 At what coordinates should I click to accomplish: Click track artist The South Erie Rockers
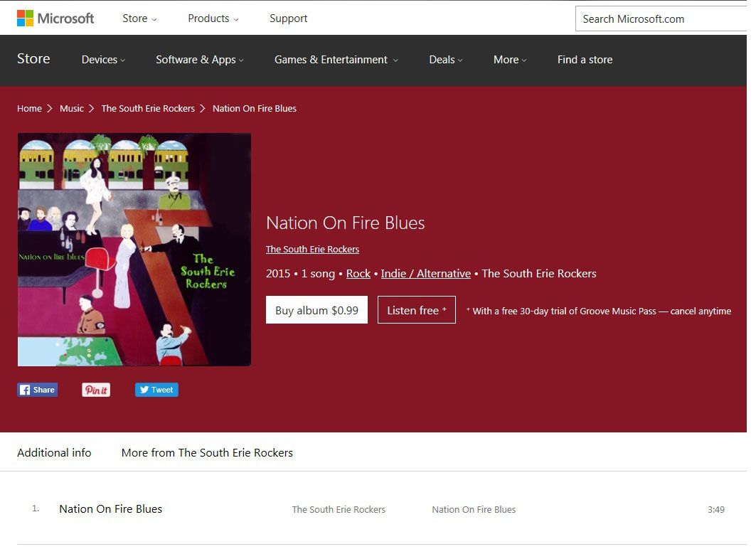pyautogui.click(x=339, y=510)
